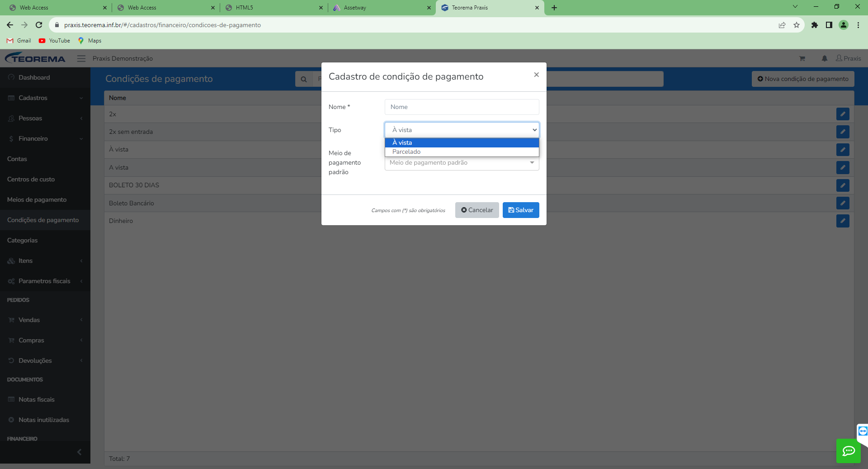The width and height of the screenshot is (868, 469).
Task: Click the browser address bar URL
Action: [x=162, y=25]
